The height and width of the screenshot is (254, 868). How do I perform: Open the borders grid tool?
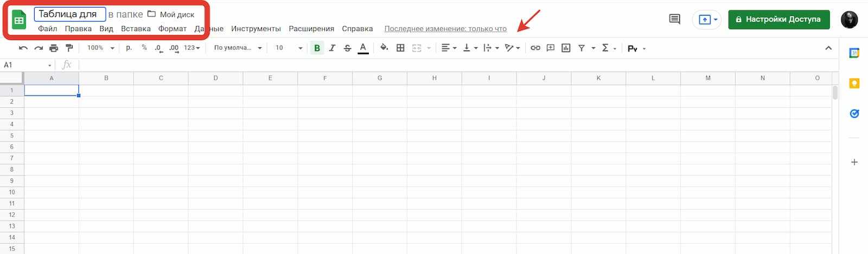click(x=400, y=48)
